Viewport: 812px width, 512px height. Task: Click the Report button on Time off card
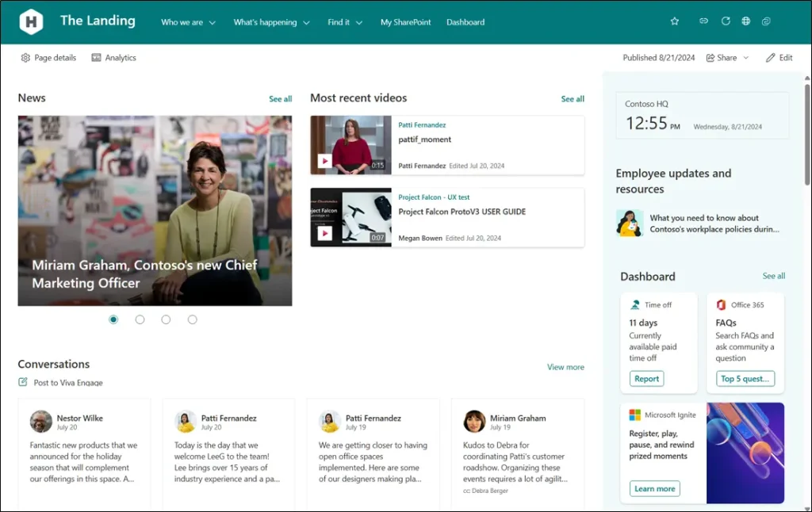[646, 379]
